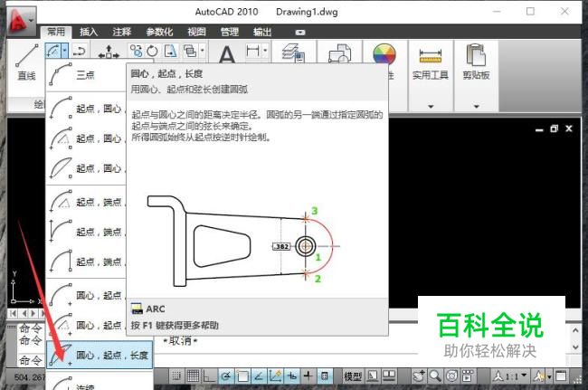Collapse the Arc flyout dropdown arrow
Screen dimensions: 588x390
point(65,51)
